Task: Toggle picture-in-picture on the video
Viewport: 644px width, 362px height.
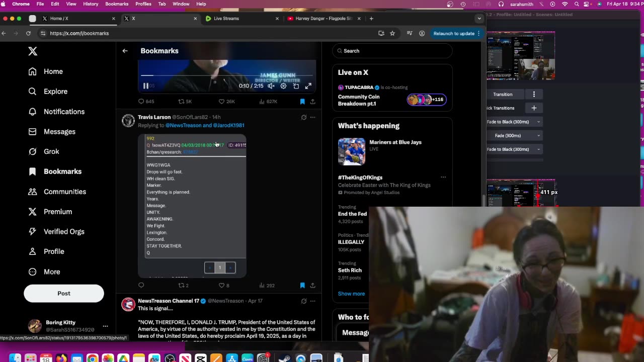Action: point(296,86)
